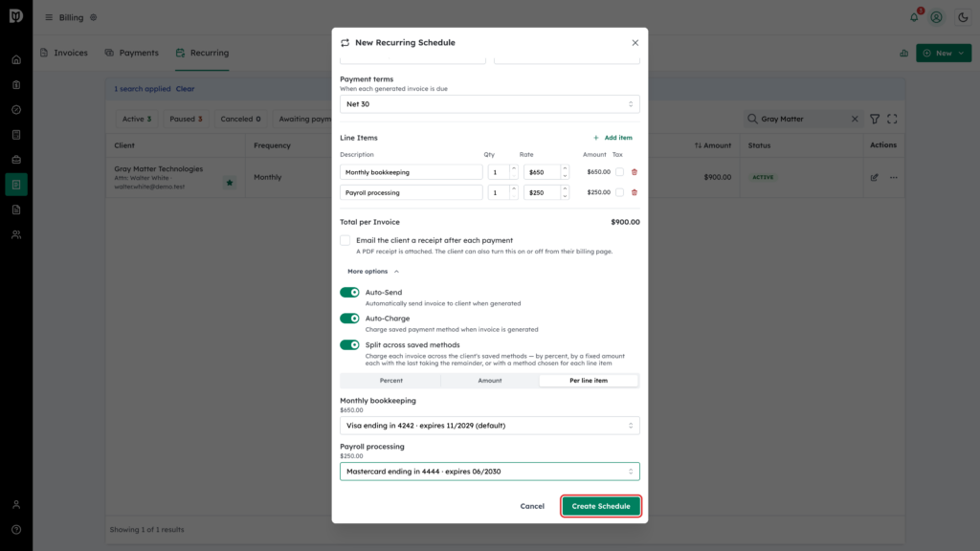This screenshot has width=980, height=551.
Task: Open Monthly bookkeeping payment method dropdown
Action: pos(489,426)
